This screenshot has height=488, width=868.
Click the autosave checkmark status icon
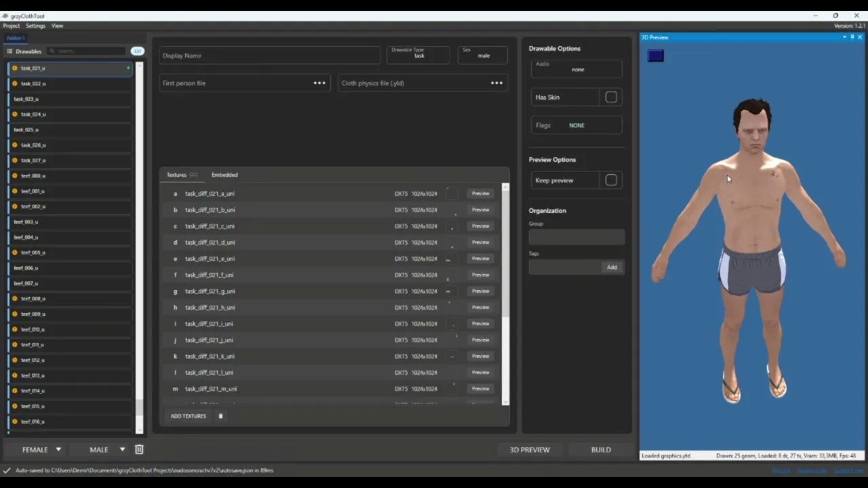point(7,470)
